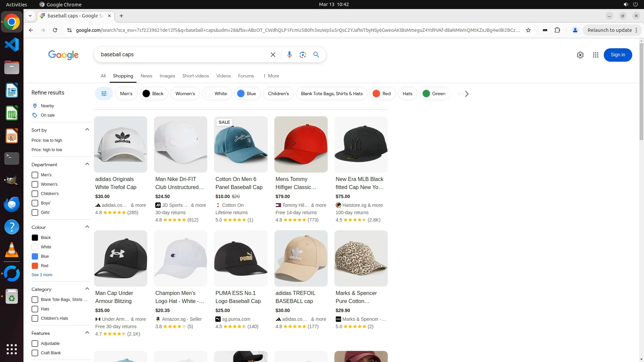Viewport: 644px width, 362px height.
Task: Collapse the Sort by section
Action: coord(87,130)
